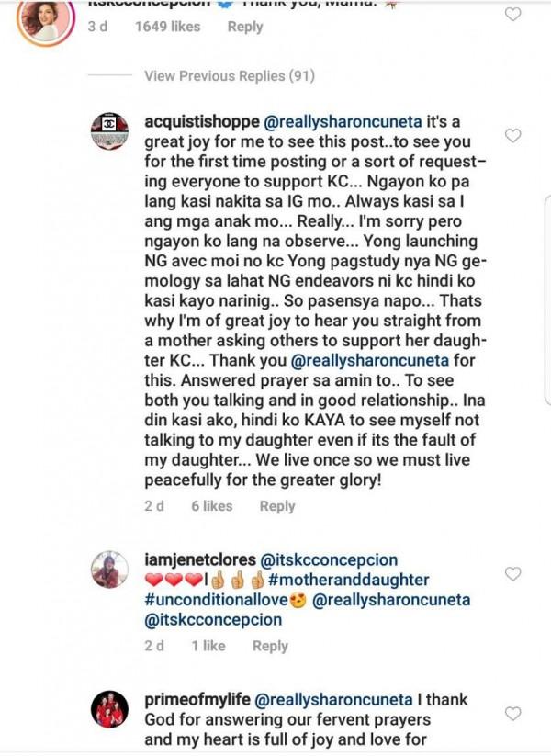
Task: Reply to iamjenetclores's comment
Action: 270,646
